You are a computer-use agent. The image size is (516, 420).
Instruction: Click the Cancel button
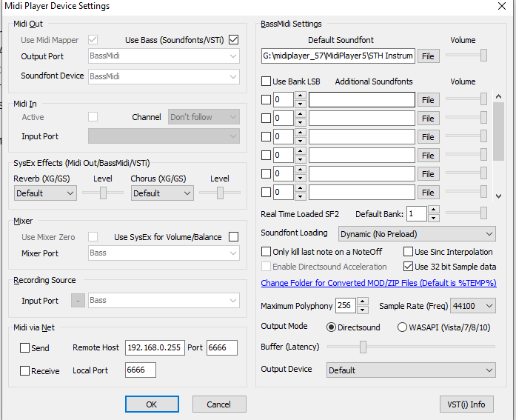pos(219,404)
